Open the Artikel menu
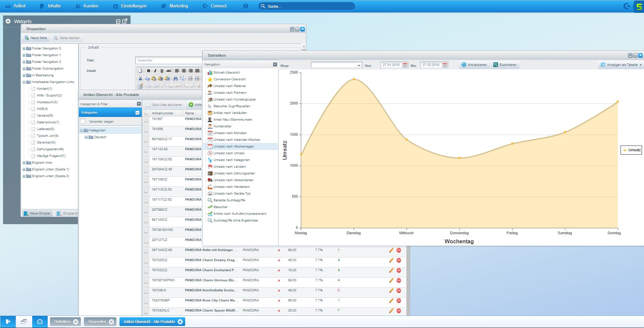The height and width of the screenshot is (328, 644). (15, 6)
